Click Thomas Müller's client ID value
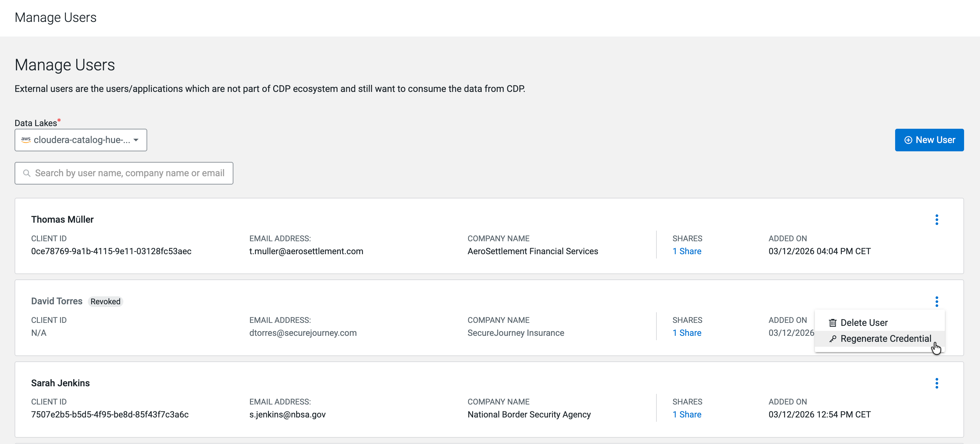The image size is (980, 444). tap(111, 251)
